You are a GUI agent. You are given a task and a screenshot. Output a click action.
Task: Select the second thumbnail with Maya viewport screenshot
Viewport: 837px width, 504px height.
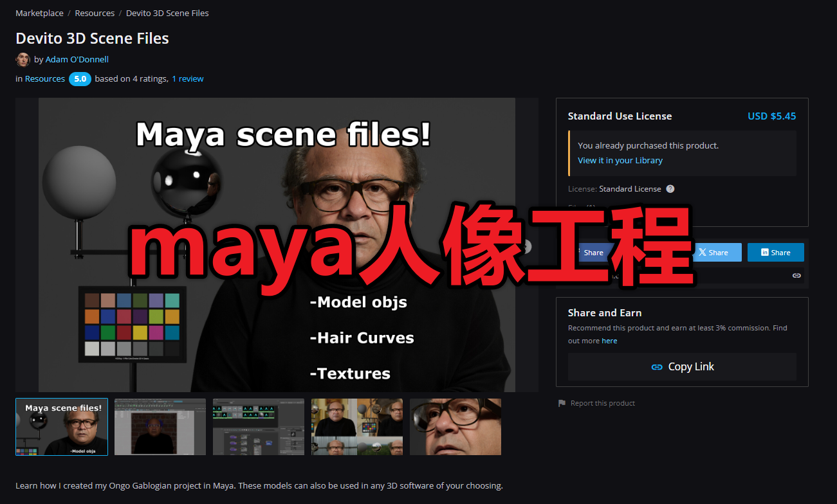160,427
